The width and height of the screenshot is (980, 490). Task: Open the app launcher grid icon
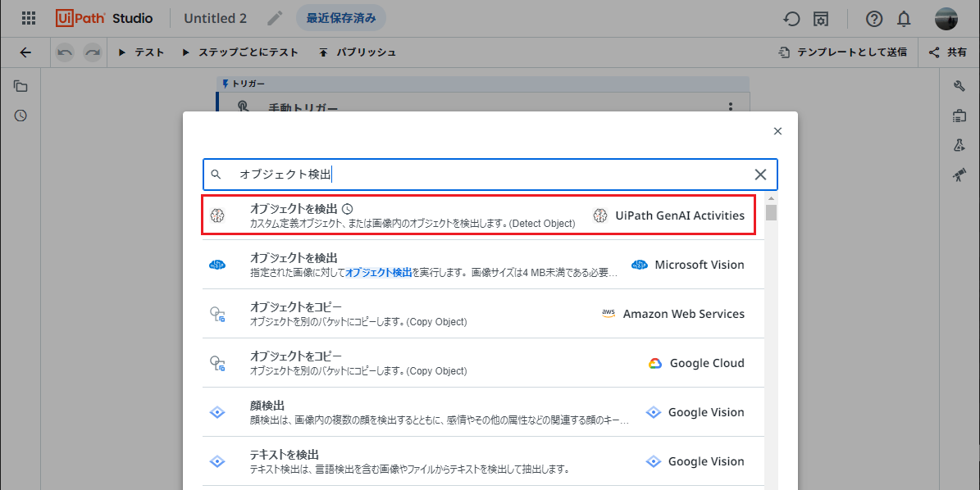pos(29,18)
